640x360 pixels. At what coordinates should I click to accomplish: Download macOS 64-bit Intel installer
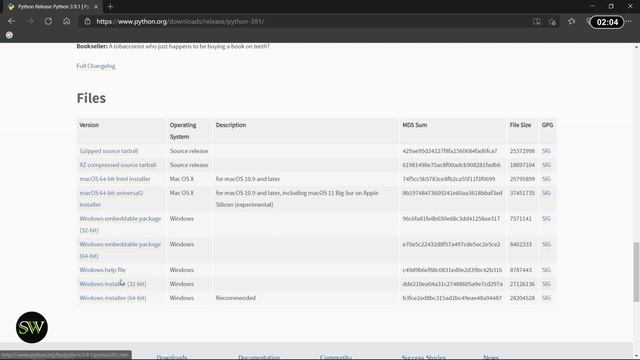click(x=115, y=179)
